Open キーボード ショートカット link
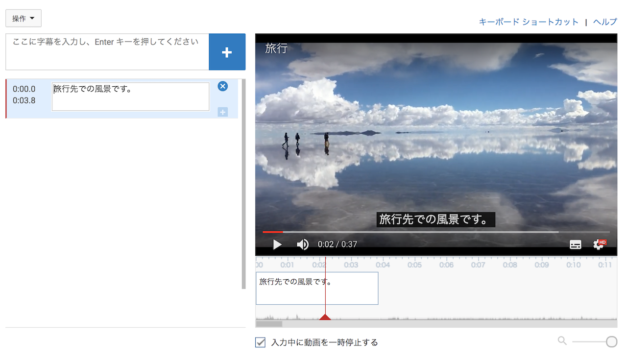 pos(529,22)
